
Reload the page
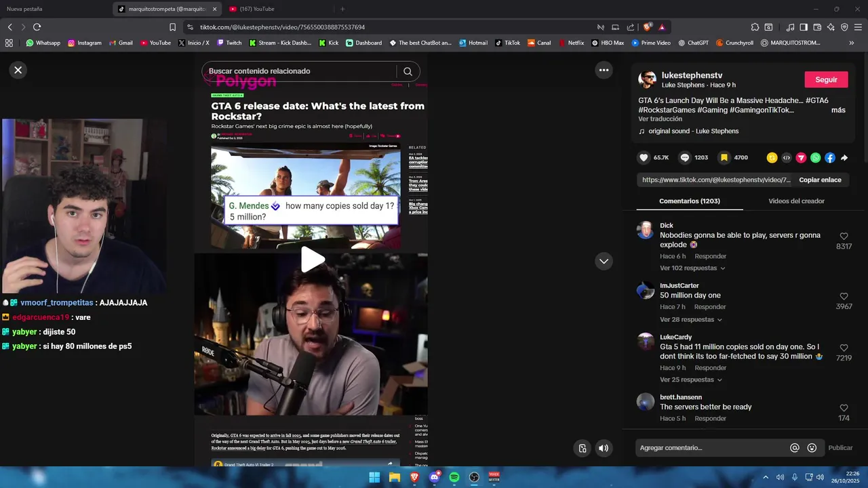pos(37,27)
